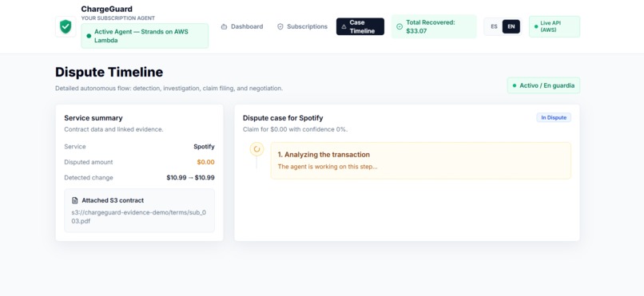
Task: Click the ChargeGuard brand name
Action: point(107,9)
